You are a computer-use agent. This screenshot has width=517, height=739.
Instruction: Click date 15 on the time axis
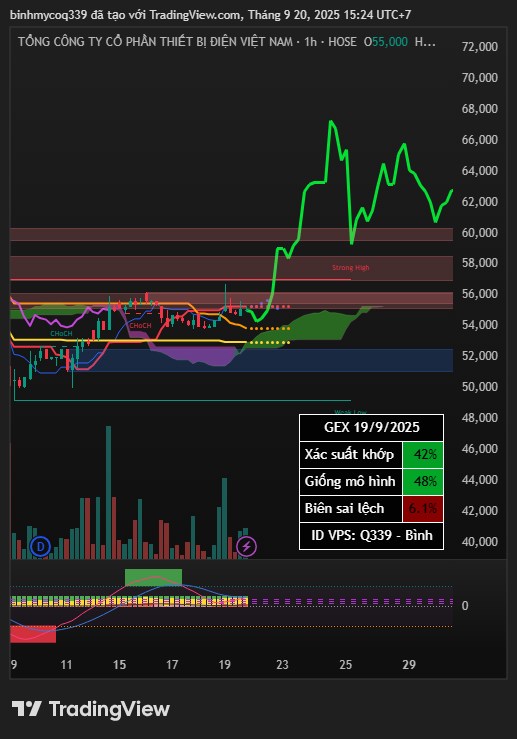[x=120, y=665]
